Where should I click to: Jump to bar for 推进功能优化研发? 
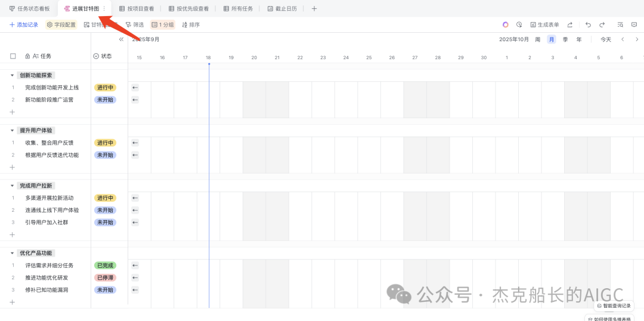click(135, 277)
